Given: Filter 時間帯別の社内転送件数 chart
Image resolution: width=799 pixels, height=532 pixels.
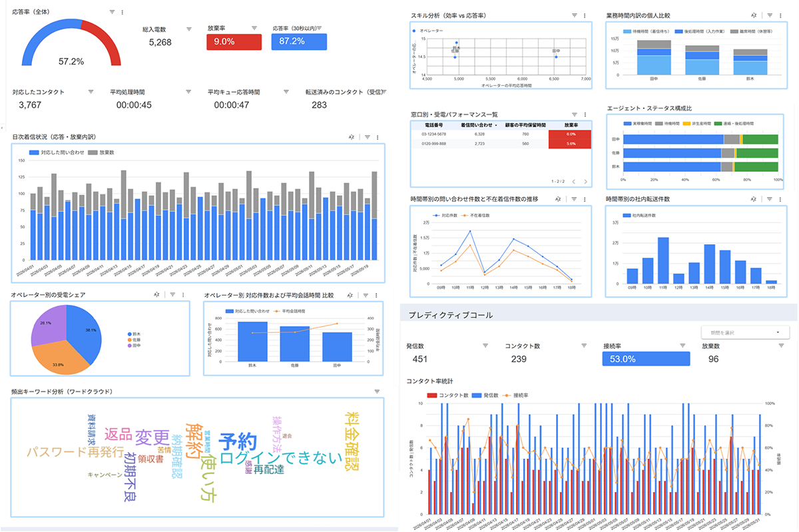Looking at the screenshot, I should click(x=769, y=198).
